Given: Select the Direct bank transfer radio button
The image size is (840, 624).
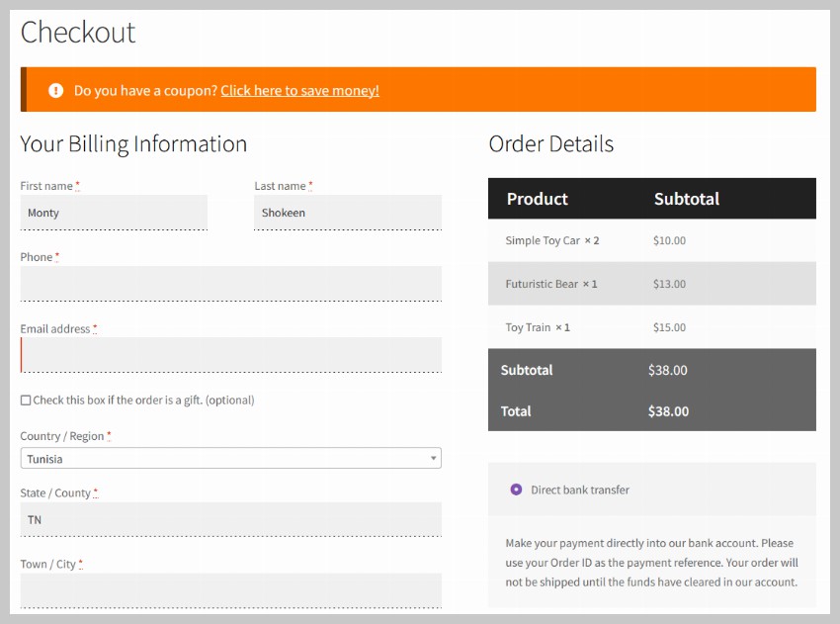Looking at the screenshot, I should coord(516,490).
